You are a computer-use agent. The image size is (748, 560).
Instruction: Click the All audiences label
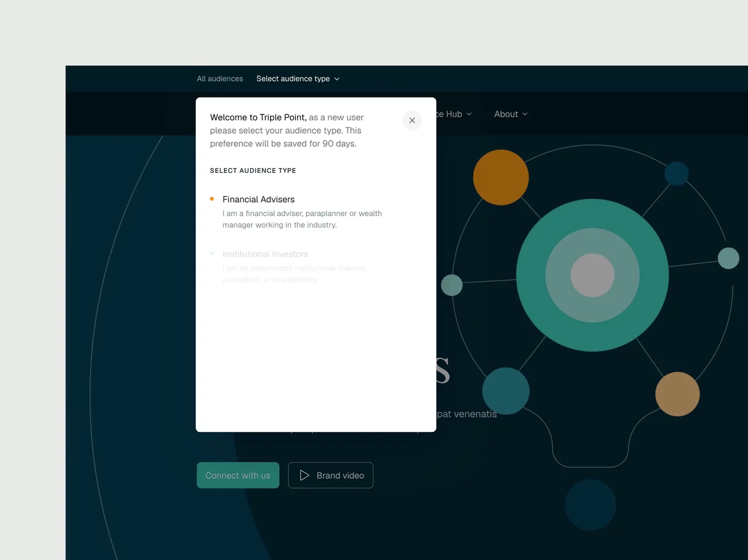[x=220, y=79]
